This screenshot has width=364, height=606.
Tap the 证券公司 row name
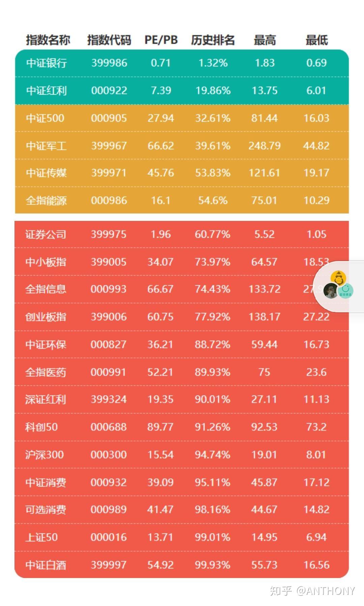45,234
